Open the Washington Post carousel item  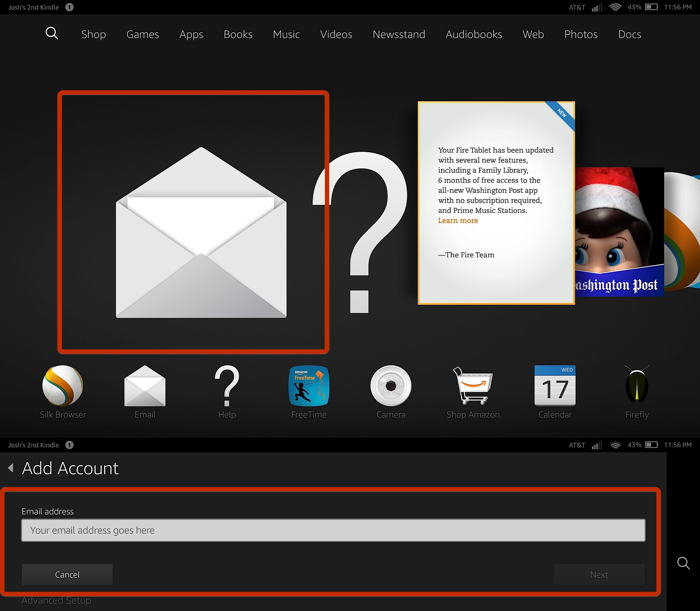619,232
